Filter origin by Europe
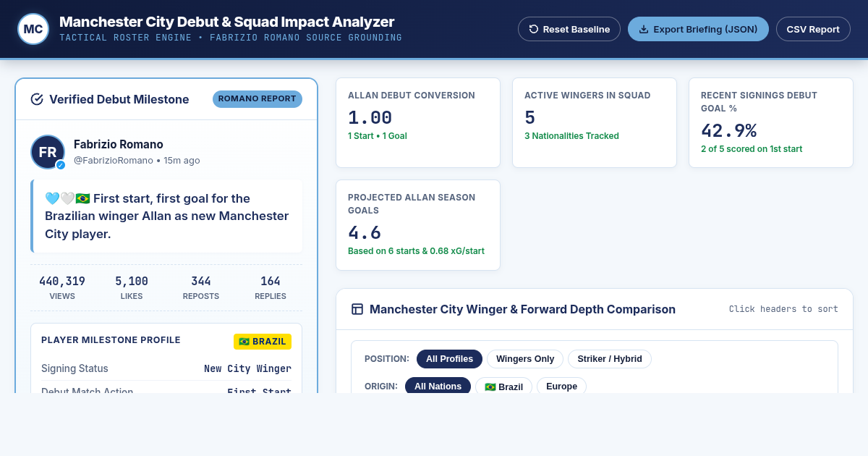The width and height of the screenshot is (868, 456). click(561, 386)
